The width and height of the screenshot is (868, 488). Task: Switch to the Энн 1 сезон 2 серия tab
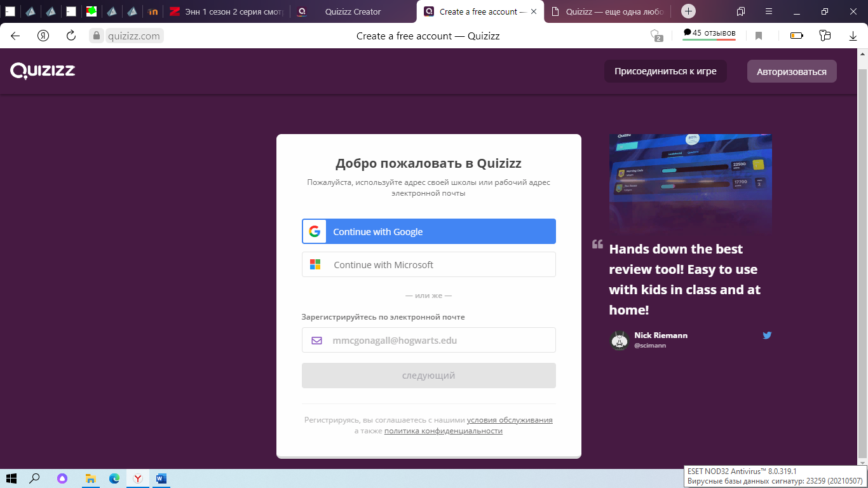[226, 11]
